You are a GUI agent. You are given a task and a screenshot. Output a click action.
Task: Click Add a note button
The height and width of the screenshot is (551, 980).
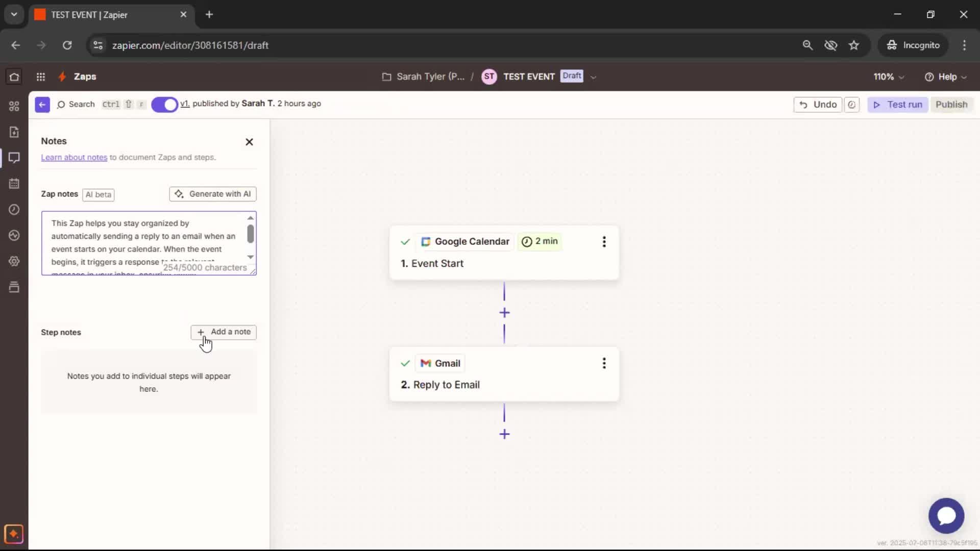point(224,332)
